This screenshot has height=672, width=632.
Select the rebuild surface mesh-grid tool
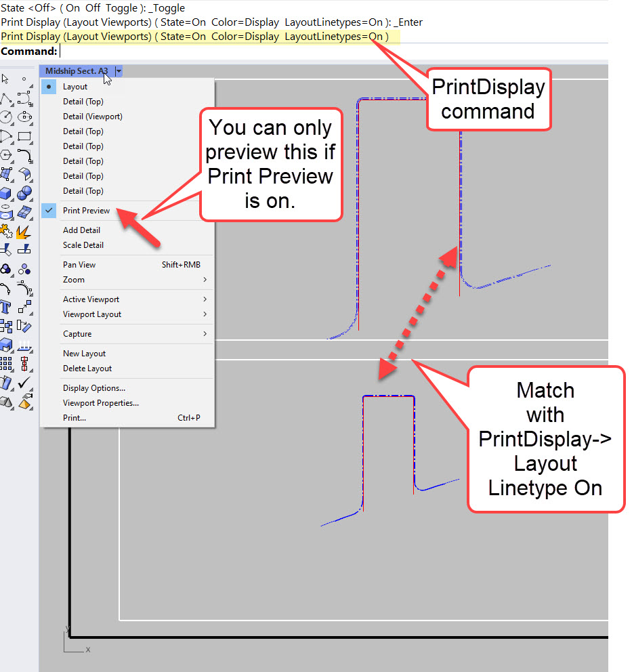24,212
